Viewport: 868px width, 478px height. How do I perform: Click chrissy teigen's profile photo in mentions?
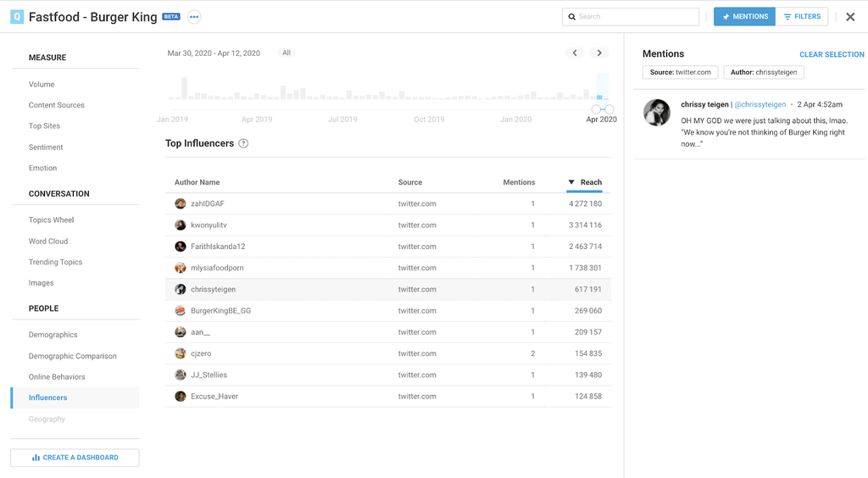(657, 113)
